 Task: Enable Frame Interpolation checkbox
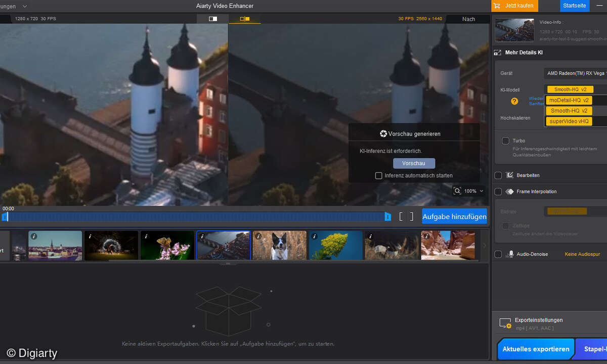pos(498,192)
